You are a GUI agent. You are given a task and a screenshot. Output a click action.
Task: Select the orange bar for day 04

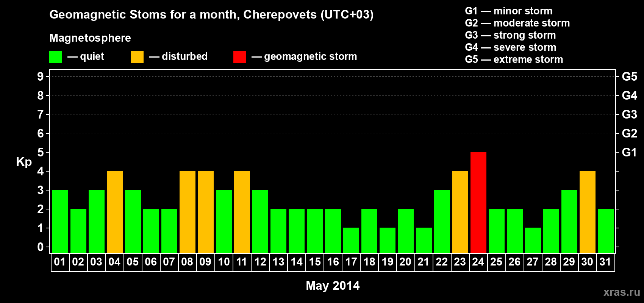click(x=115, y=212)
